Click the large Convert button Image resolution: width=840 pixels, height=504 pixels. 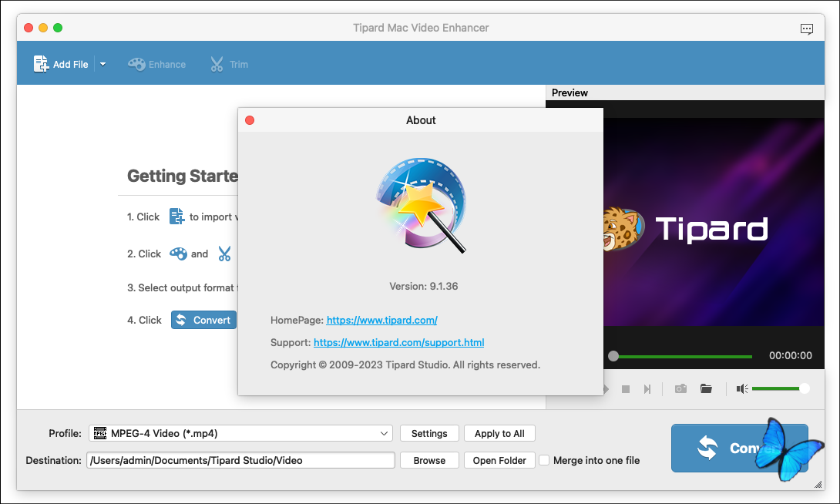coord(739,448)
